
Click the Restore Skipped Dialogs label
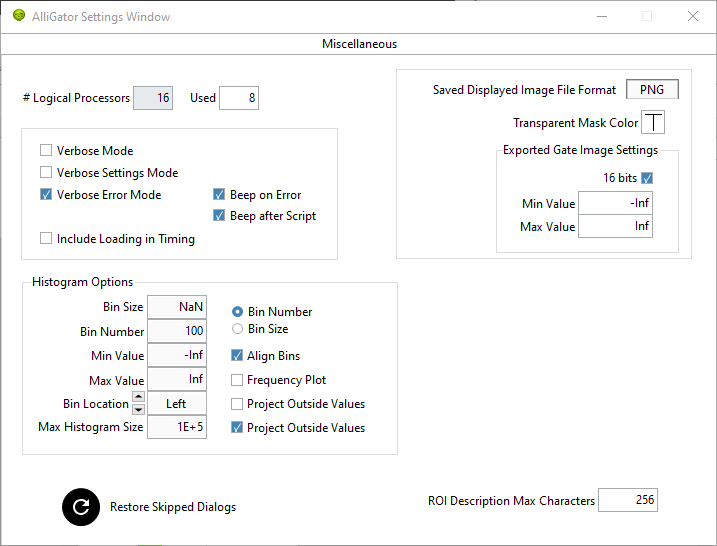click(x=173, y=507)
